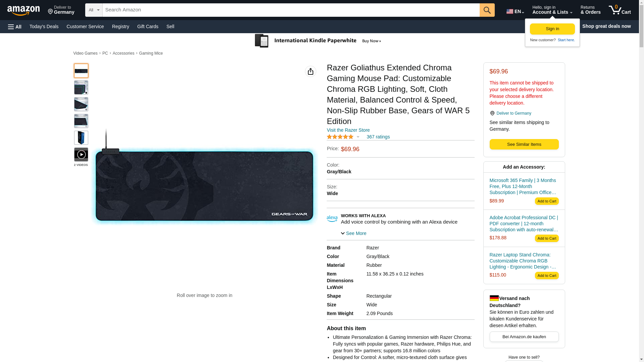Click the magnifying glass search button
Screen dimensions: 644x362
pos(487,10)
